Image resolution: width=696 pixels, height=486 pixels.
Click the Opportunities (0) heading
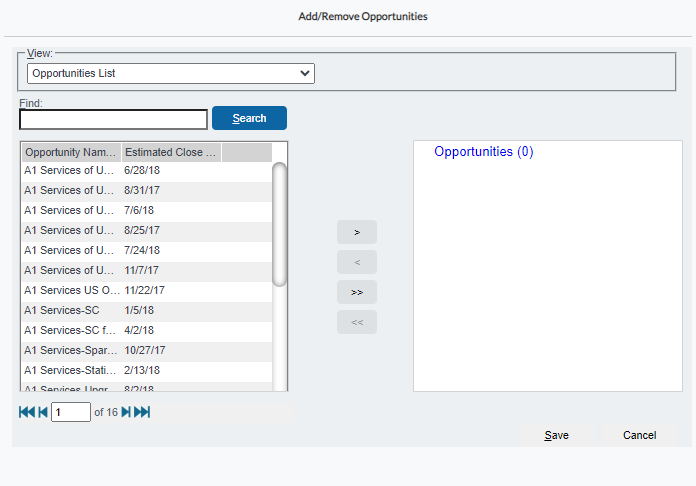point(483,152)
